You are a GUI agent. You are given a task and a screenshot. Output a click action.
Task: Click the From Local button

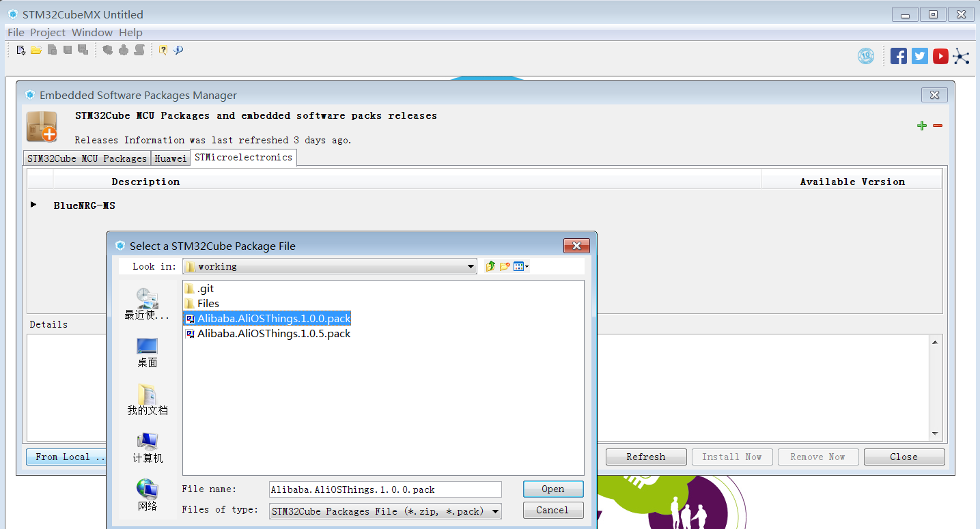click(66, 457)
